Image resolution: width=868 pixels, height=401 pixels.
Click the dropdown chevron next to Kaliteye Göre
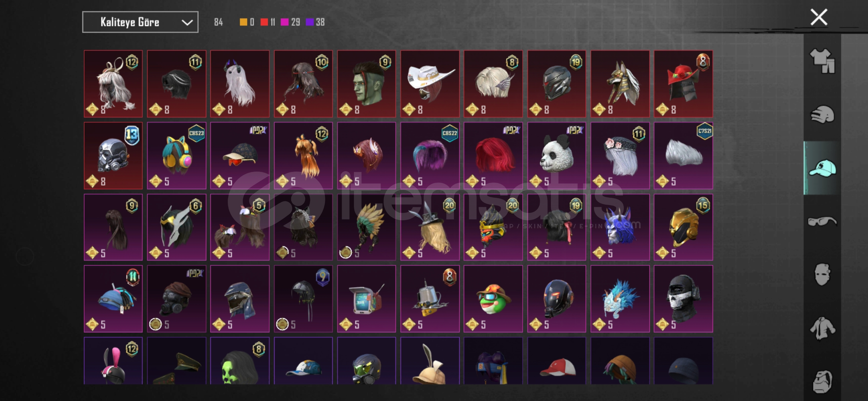pos(187,23)
